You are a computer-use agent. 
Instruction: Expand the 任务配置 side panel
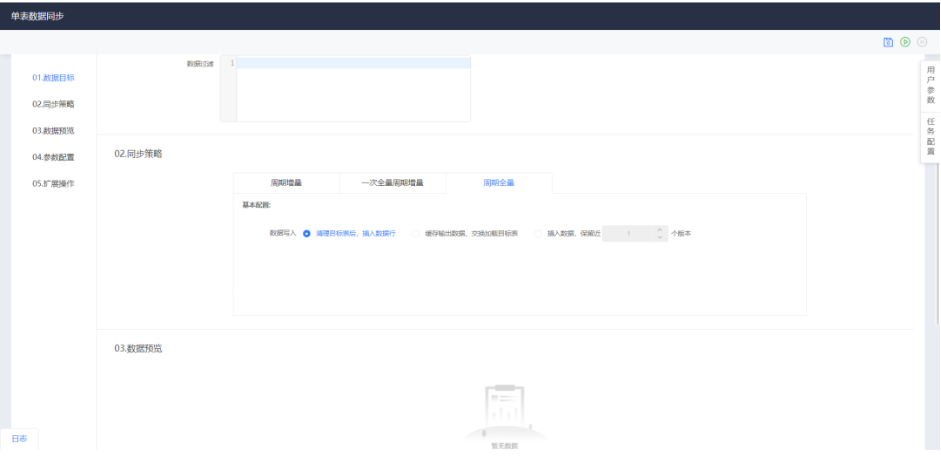tap(930, 137)
